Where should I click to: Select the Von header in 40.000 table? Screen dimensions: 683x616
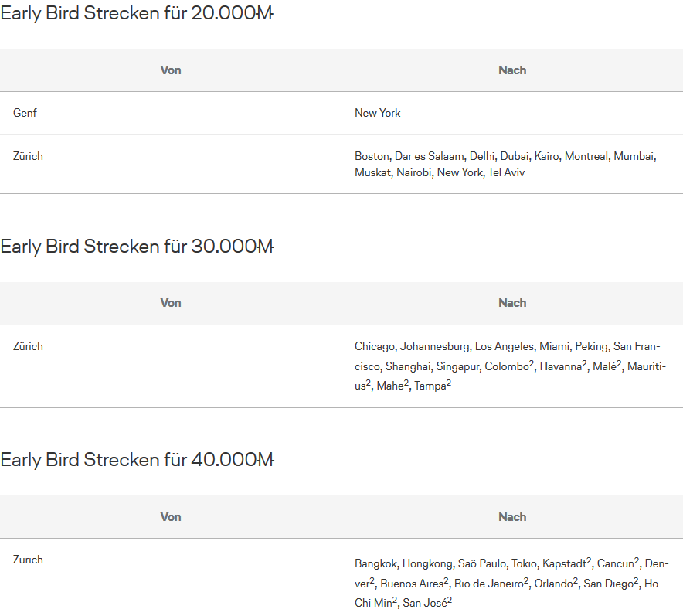click(x=171, y=516)
